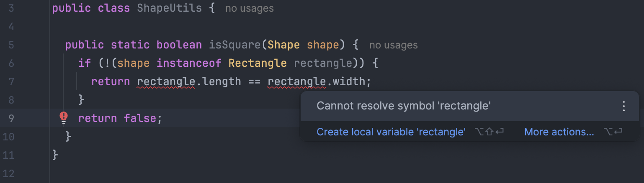Click underlined 'rectangle' before .width
This screenshot has height=183, width=644.
[x=296, y=81]
